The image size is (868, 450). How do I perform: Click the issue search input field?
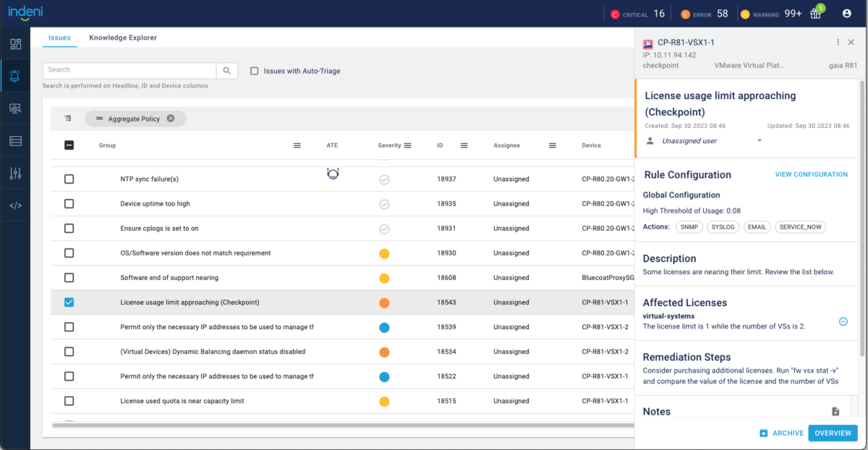click(x=130, y=70)
